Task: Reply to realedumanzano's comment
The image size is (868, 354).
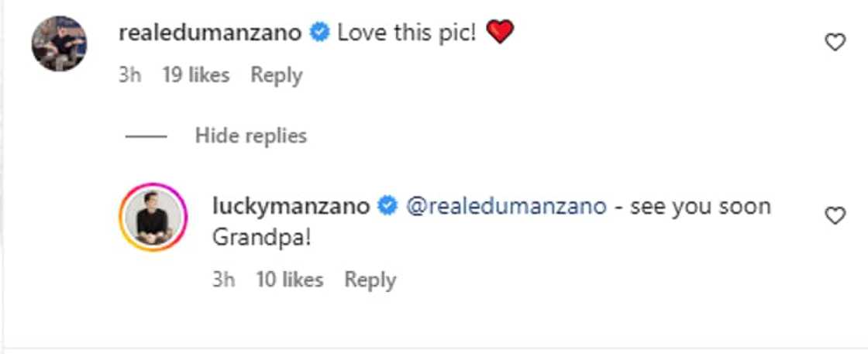Action: point(276,76)
